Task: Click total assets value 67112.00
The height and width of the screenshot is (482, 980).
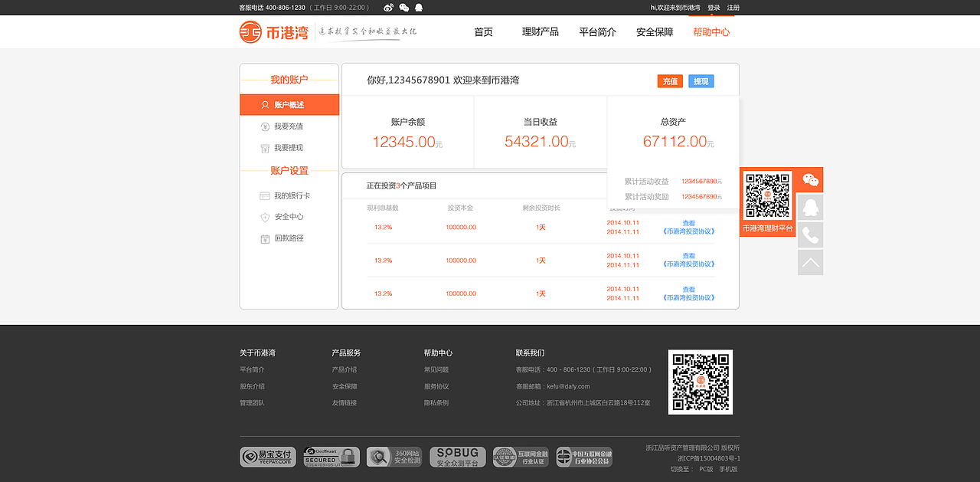Action: (x=675, y=142)
